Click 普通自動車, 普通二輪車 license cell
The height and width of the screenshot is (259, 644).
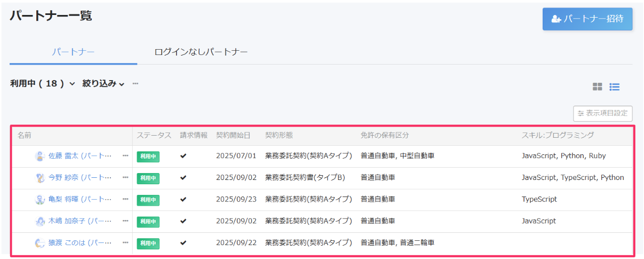(397, 242)
